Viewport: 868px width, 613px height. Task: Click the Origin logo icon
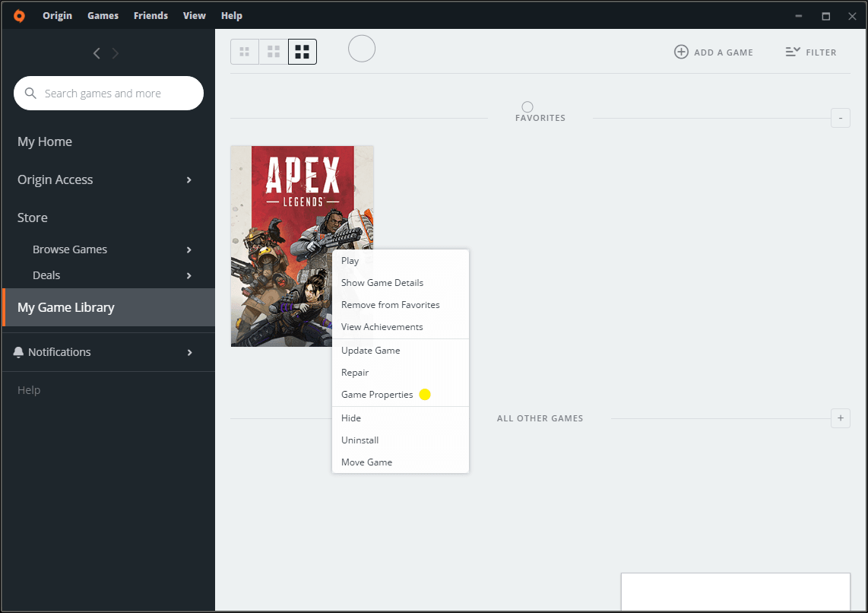pos(19,15)
